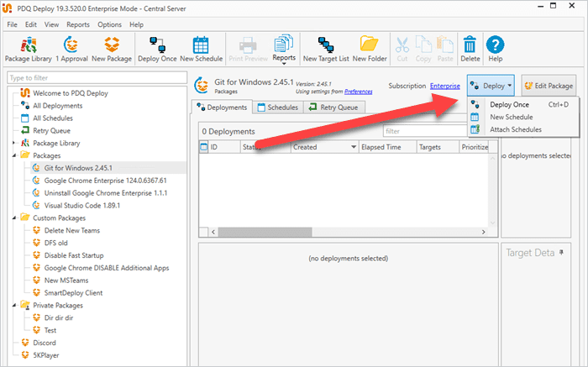The height and width of the screenshot is (367, 588).
Task: Open the View menu
Action: tap(51, 24)
